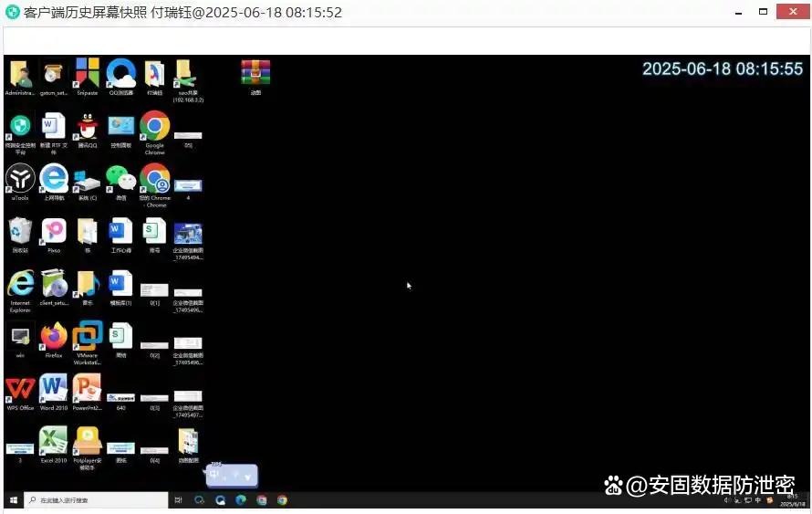Open the rightmost Chrome icon on the taskbar

click(x=282, y=500)
